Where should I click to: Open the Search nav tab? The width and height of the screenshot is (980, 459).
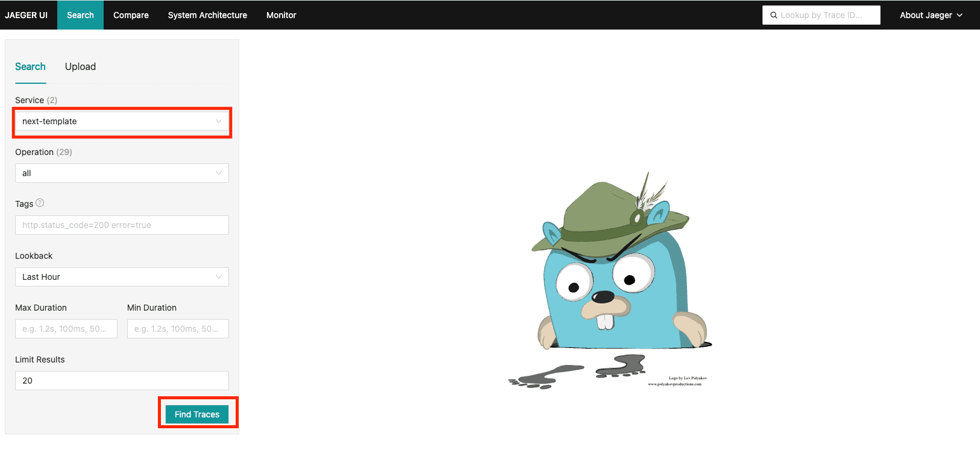click(80, 15)
